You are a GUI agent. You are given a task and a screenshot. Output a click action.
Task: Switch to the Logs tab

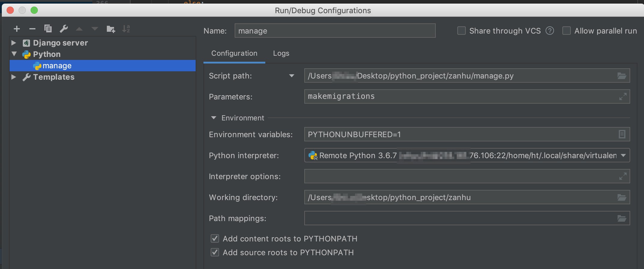(x=281, y=53)
